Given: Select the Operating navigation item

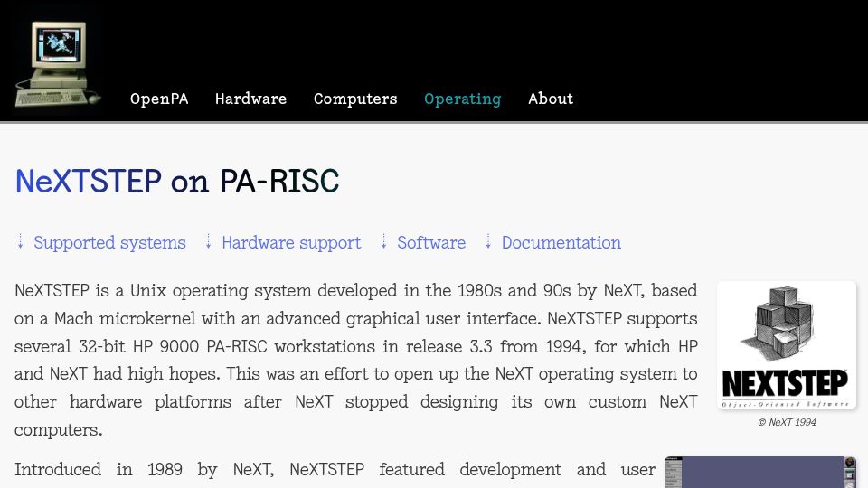Looking at the screenshot, I should 462,99.
